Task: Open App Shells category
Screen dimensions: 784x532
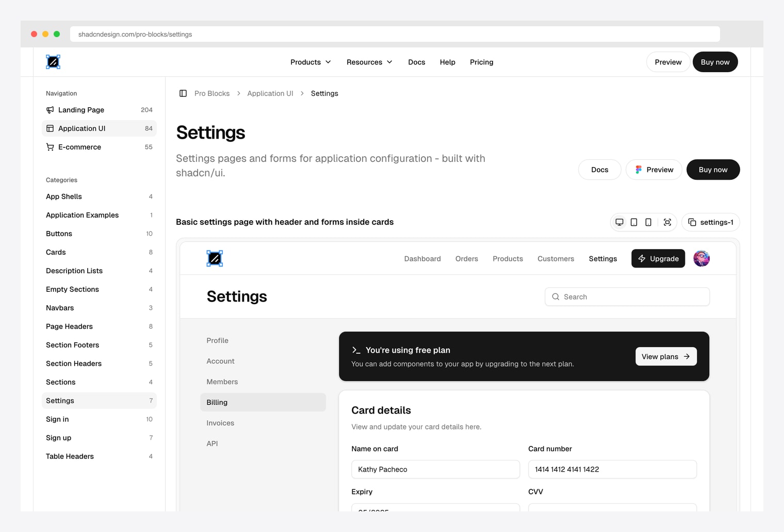Action: click(x=99, y=196)
